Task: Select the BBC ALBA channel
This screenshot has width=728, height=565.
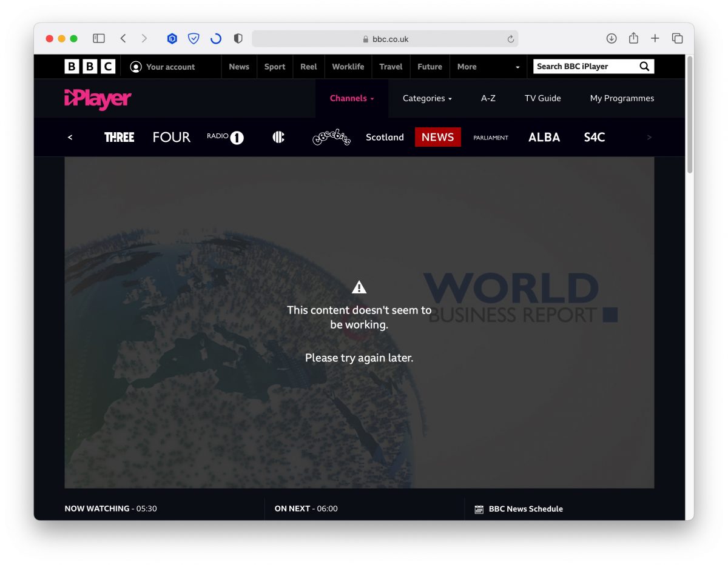Action: (x=544, y=138)
